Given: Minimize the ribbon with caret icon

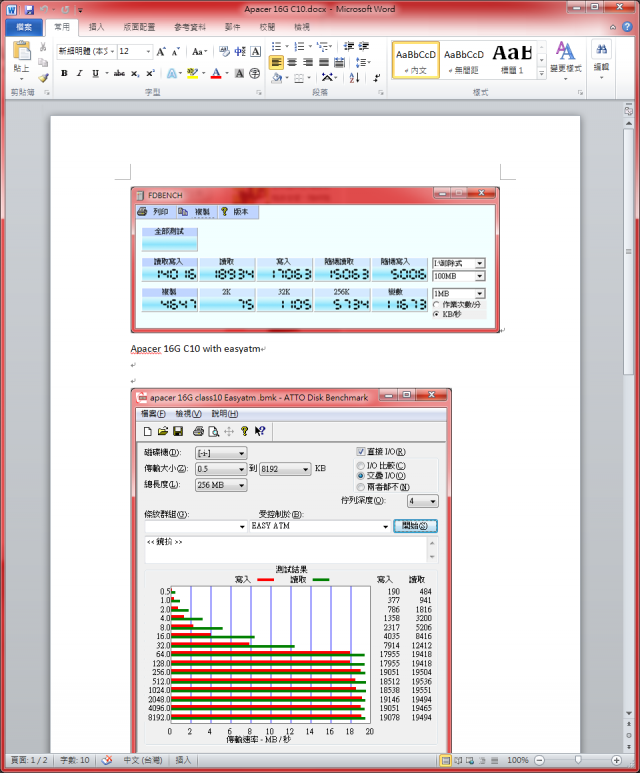Looking at the screenshot, I should coord(613,27).
